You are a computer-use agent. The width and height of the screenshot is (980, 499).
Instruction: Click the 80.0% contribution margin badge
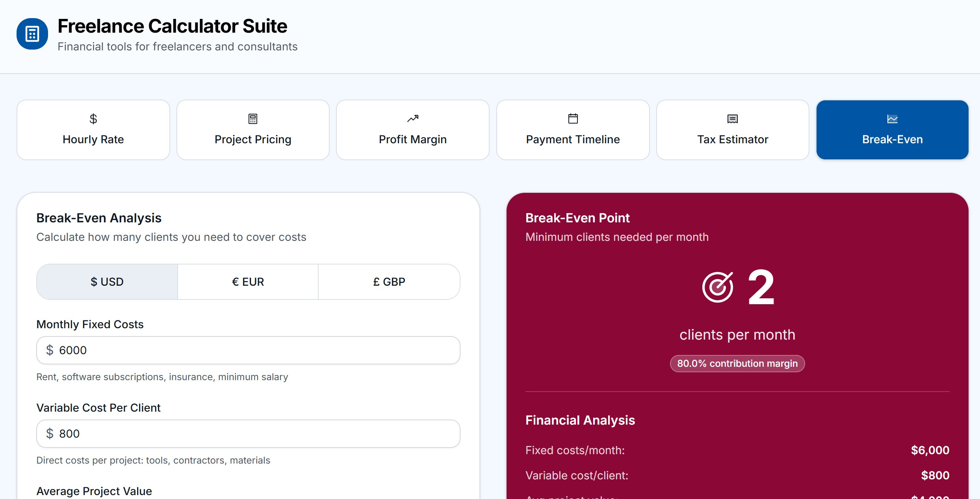(737, 364)
